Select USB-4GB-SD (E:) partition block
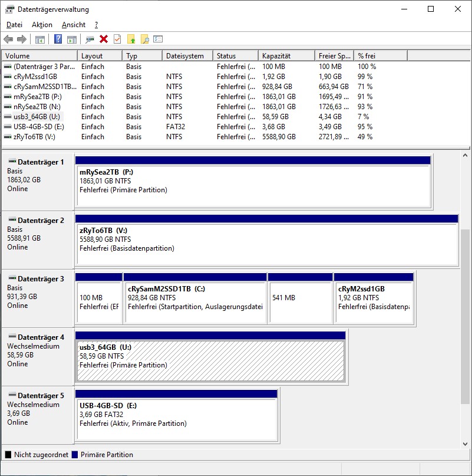Image resolution: width=472 pixels, height=476 pixels. [177, 416]
